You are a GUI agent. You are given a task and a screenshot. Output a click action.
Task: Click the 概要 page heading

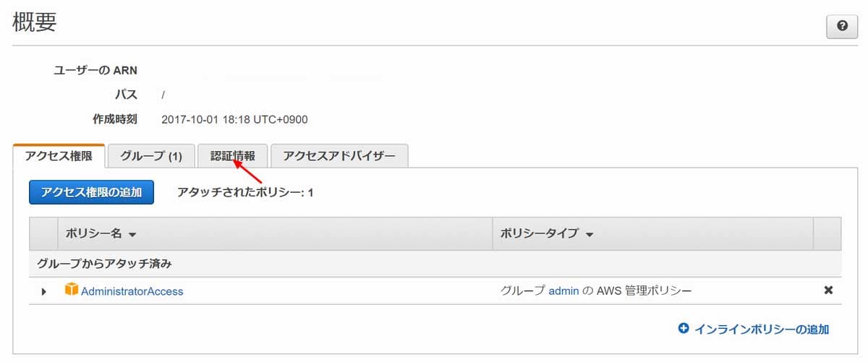pos(35,22)
